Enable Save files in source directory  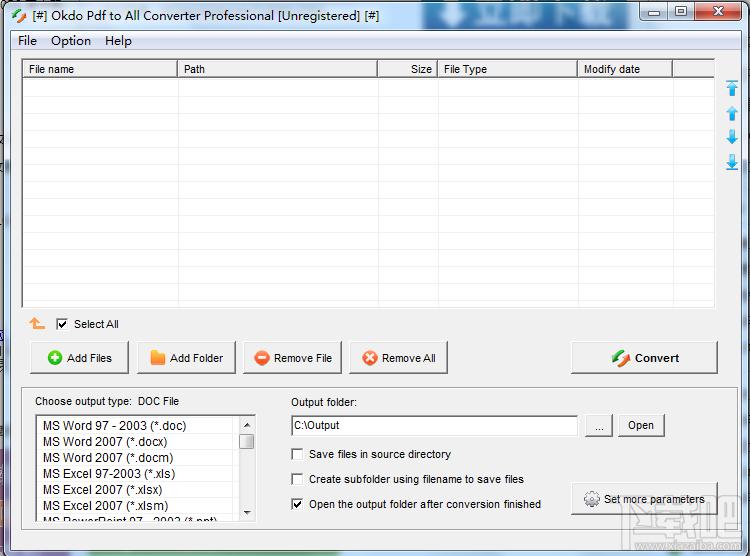297,454
